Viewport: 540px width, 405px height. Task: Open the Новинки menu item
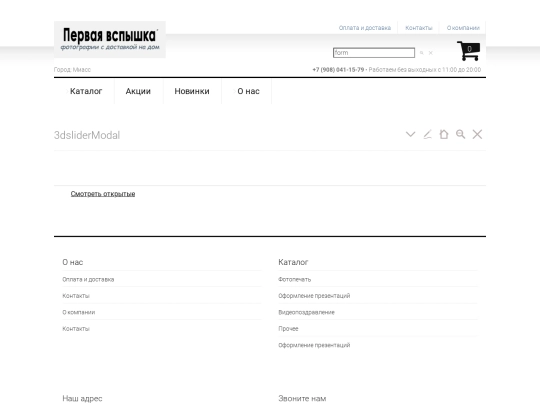(192, 91)
